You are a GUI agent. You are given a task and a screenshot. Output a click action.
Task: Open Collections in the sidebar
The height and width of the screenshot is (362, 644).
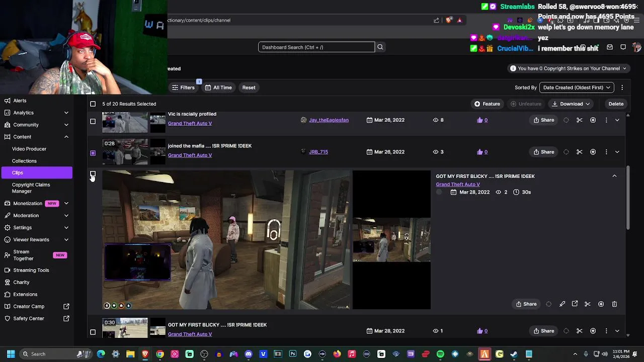[x=24, y=161]
